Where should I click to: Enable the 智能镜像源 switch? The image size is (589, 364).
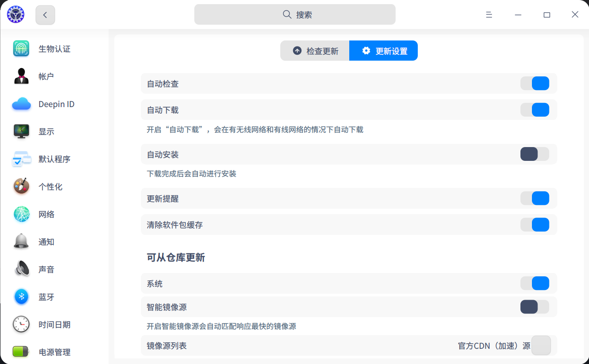(x=535, y=307)
